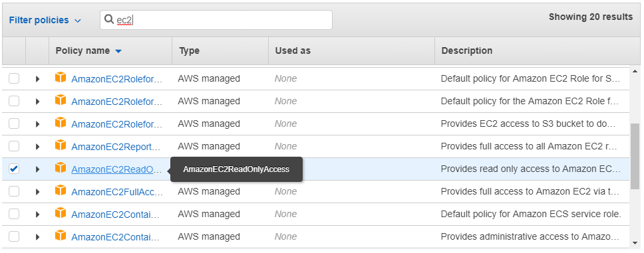Image resolution: width=644 pixels, height=253 pixels.
Task: Click the search magnifier icon in the filter box
Action: [109, 19]
